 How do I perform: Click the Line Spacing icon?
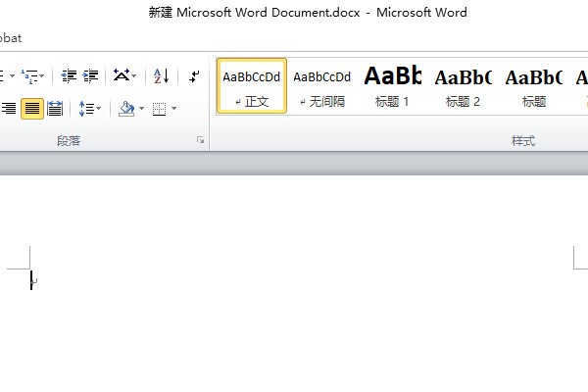point(86,109)
